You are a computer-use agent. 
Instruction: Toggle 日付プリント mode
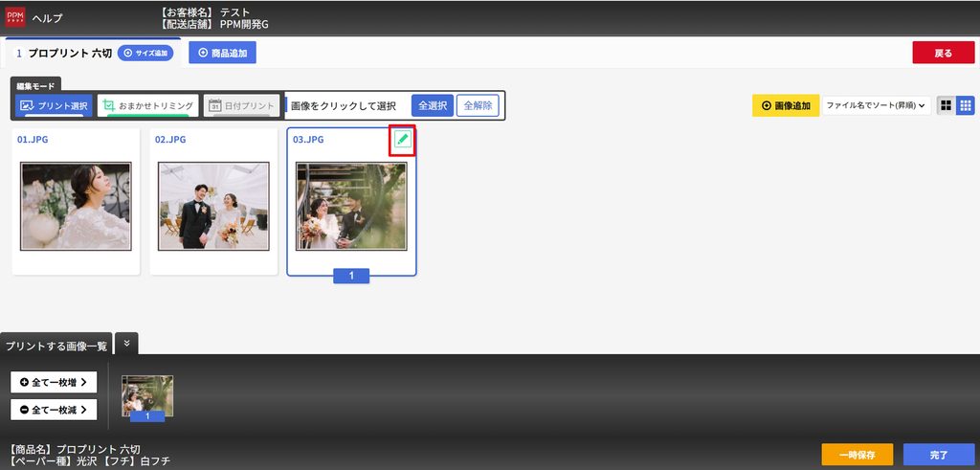(x=241, y=105)
